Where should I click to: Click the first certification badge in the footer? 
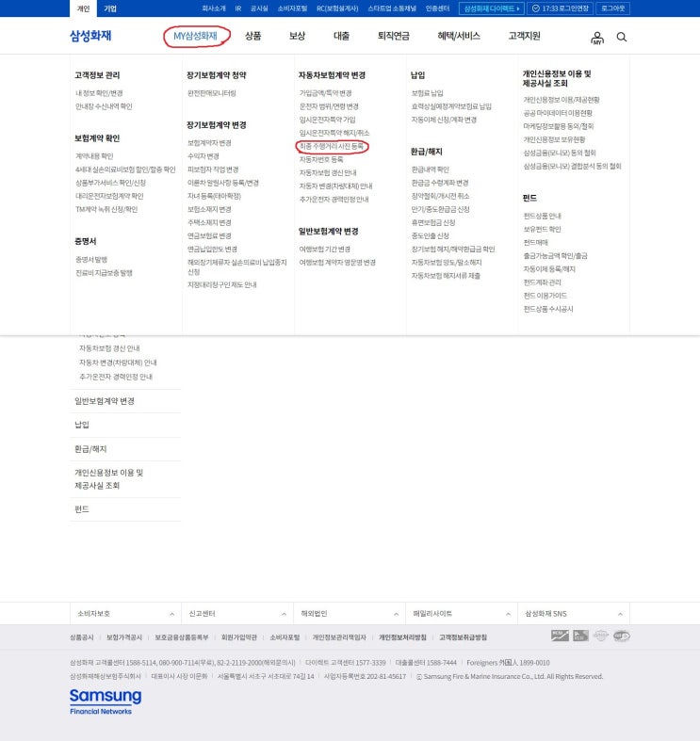[x=560, y=636]
